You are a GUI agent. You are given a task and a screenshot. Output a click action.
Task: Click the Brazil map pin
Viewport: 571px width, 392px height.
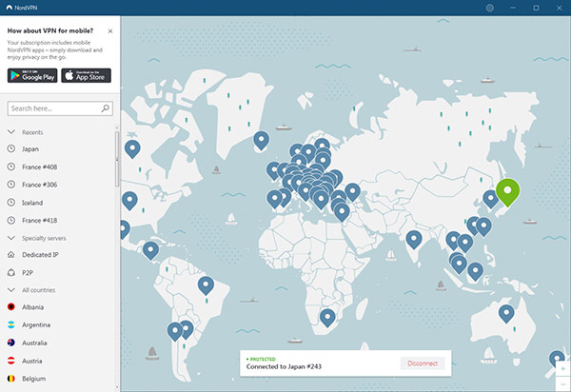coord(206,284)
